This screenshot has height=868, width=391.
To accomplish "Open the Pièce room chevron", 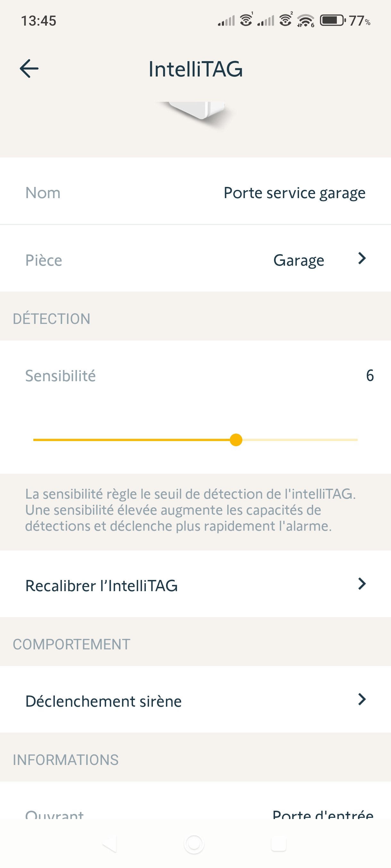I will [362, 259].
